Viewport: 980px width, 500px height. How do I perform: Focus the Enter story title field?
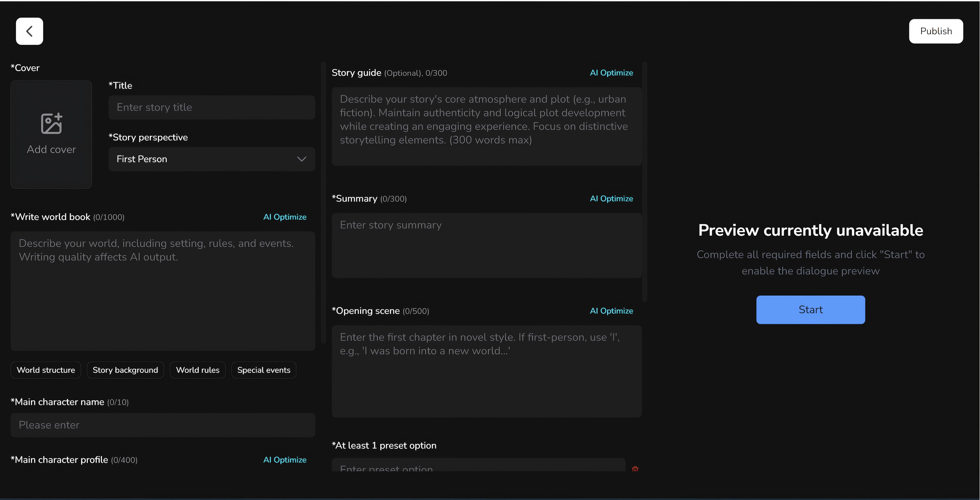click(x=212, y=107)
